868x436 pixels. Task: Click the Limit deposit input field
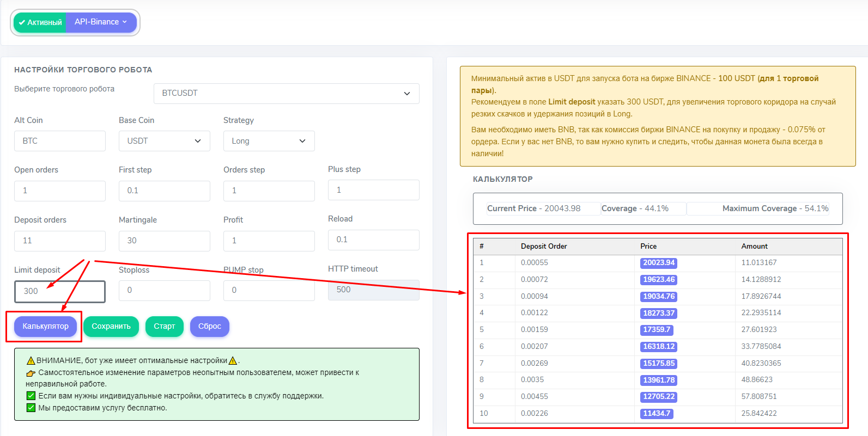click(x=60, y=291)
